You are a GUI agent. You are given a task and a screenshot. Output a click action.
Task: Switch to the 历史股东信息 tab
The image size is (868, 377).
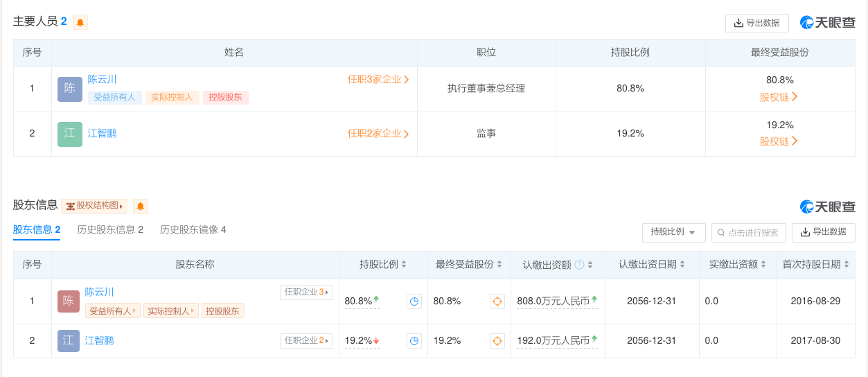110,229
